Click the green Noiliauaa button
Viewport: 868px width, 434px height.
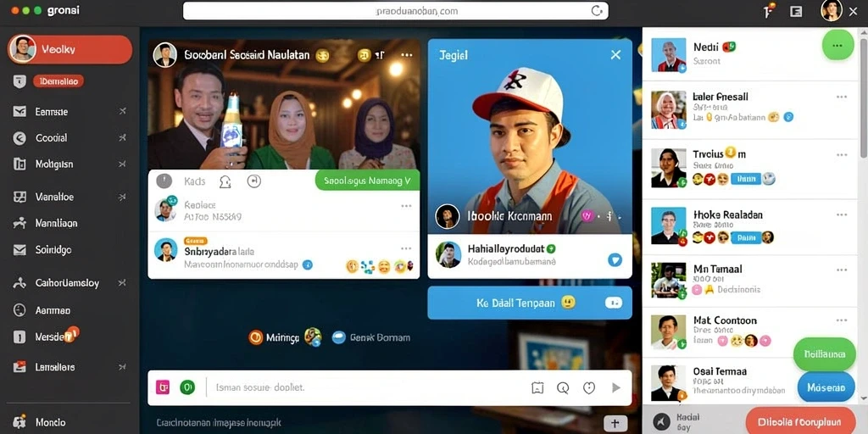coord(824,354)
